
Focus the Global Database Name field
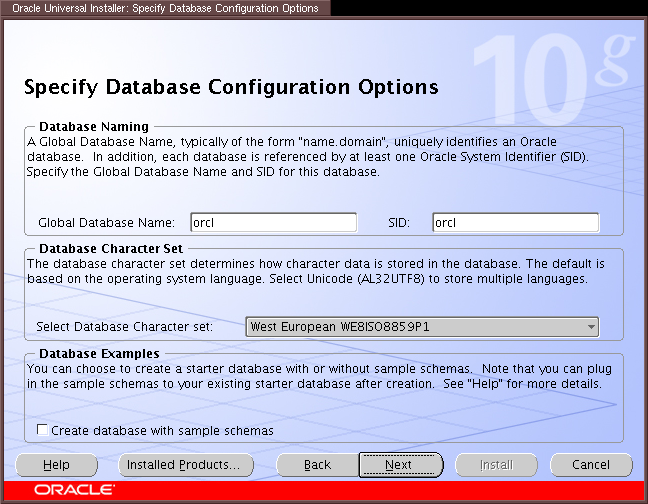point(273,222)
